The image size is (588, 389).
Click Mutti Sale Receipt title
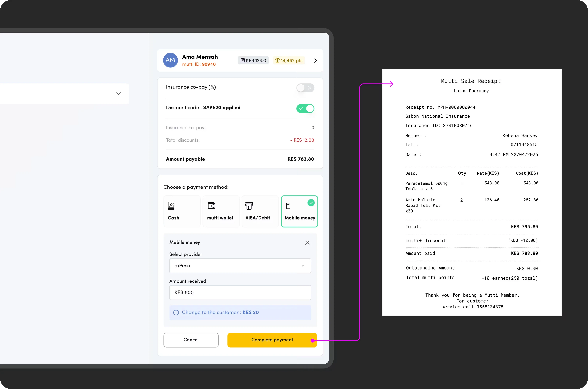pyautogui.click(x=471, y=81)
